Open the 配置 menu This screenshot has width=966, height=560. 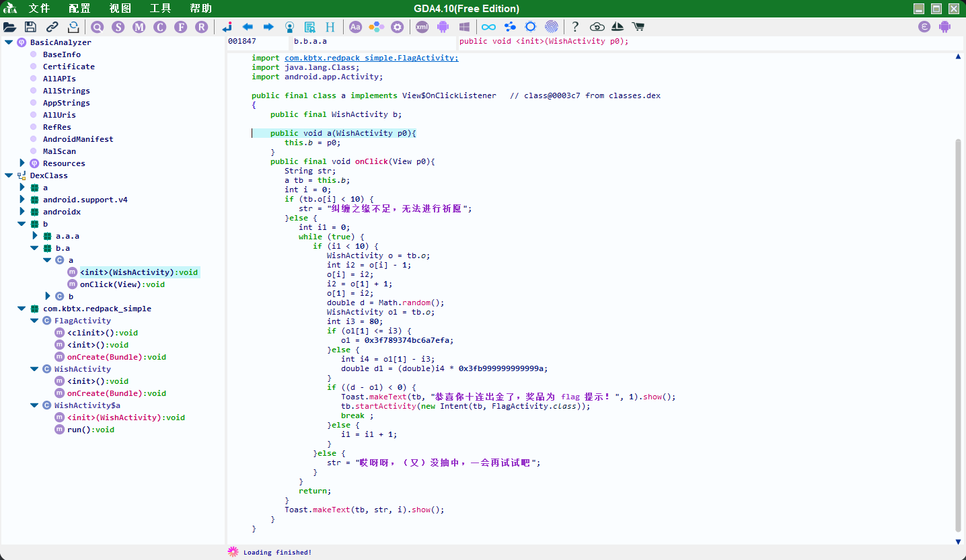(79, 9)
